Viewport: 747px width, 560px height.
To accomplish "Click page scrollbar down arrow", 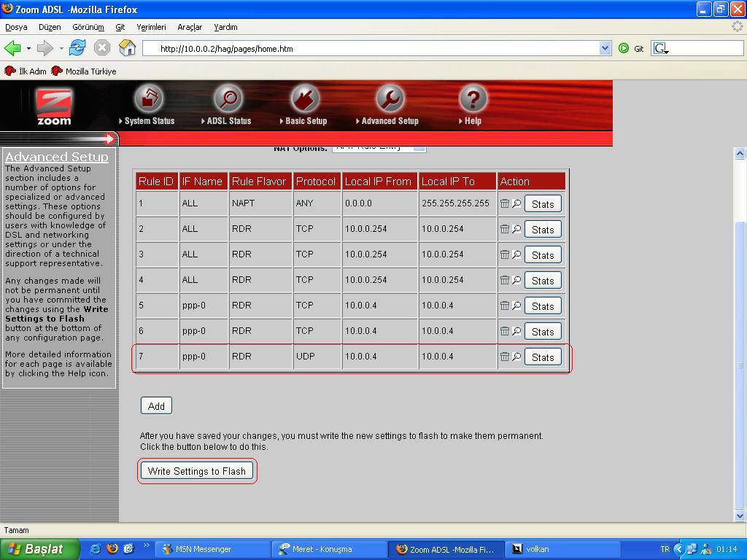I will point(740,516).
